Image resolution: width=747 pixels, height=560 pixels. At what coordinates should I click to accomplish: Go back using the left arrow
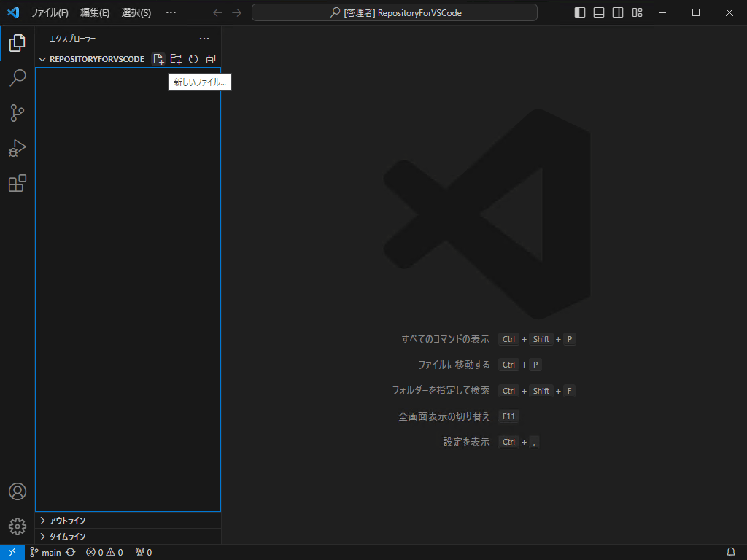[x=217, y=13]
